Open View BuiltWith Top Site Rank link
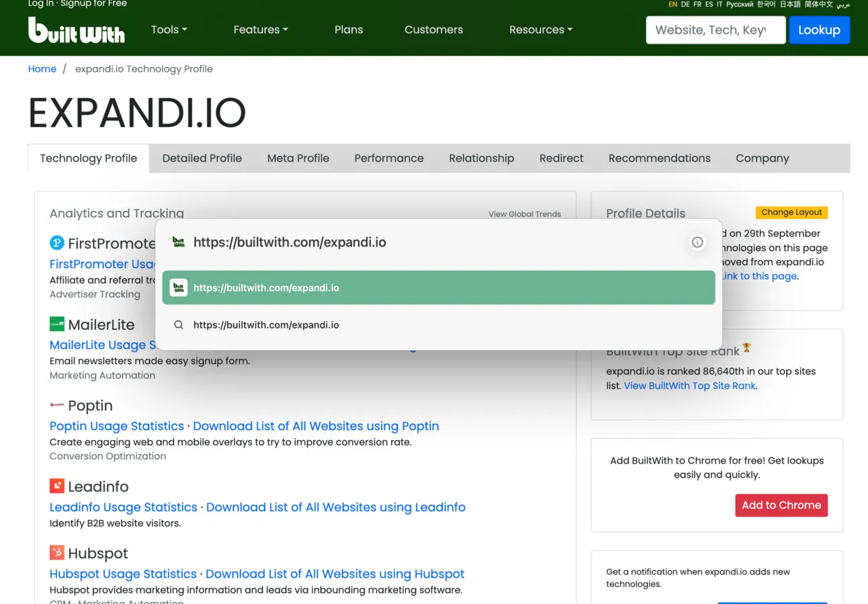 click(690, 386)
